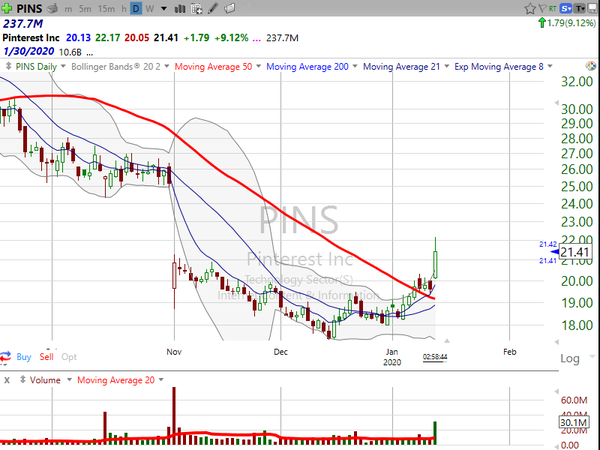Open the notes icon in the toolbar

click(x=230, y=8)
